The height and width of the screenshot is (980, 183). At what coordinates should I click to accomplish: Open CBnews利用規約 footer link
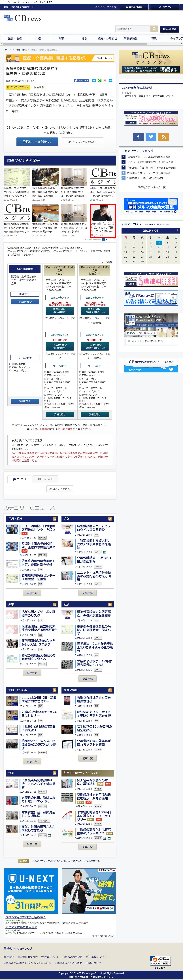pyautogui.click(x=72, y=957)
